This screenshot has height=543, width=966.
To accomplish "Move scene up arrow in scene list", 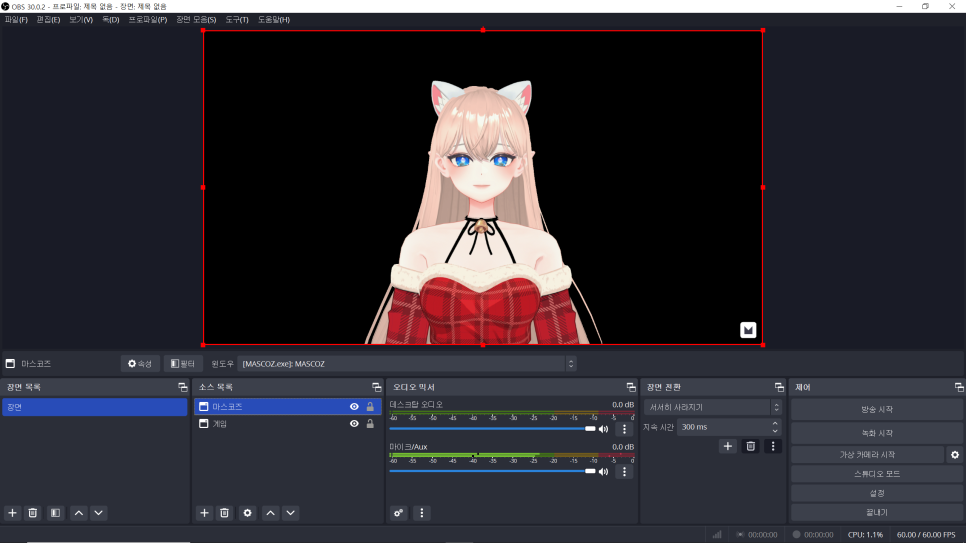I will tap(79, 513).
